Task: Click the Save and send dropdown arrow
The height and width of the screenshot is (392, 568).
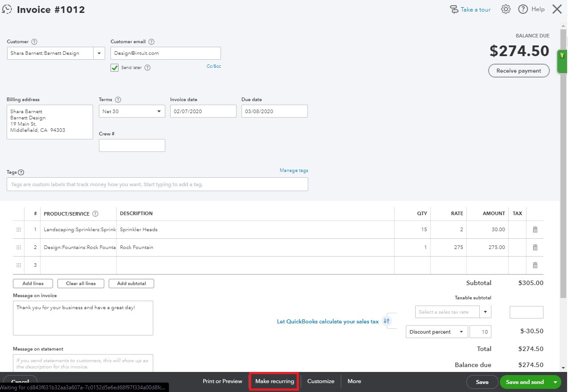Action: point(555,382)
